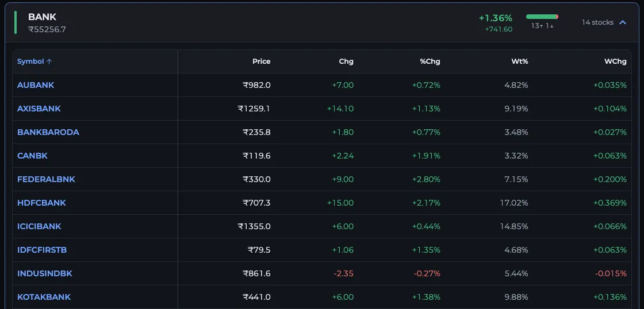Click the BANK sector title
Image resolution: width=644 pixels, height=309 pixels.
pyautogui.click(x=43, y=17)
